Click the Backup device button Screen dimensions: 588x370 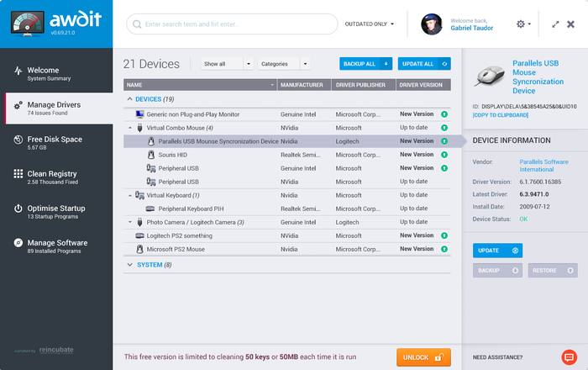[497, 270]
